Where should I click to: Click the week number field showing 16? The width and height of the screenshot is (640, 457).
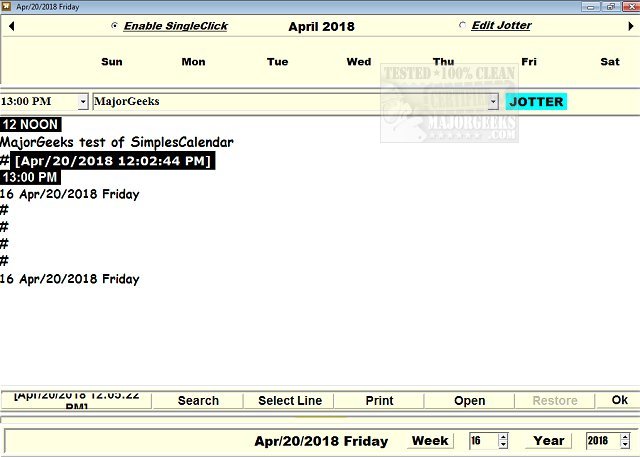click(484, 441)
